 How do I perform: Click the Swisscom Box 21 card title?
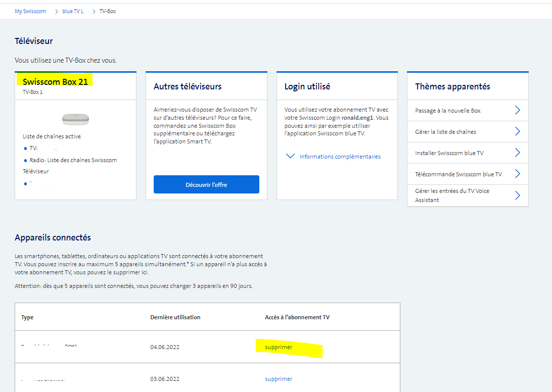click(55, 81)
